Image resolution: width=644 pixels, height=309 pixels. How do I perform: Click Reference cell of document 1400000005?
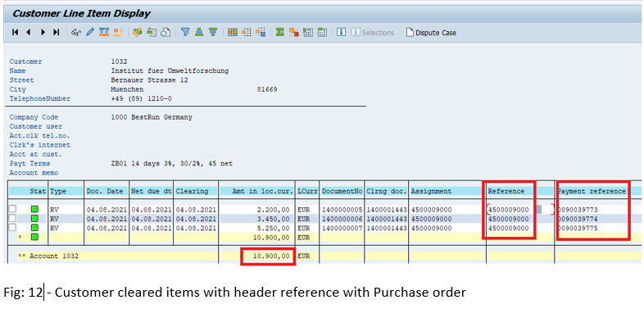point(509,210)
